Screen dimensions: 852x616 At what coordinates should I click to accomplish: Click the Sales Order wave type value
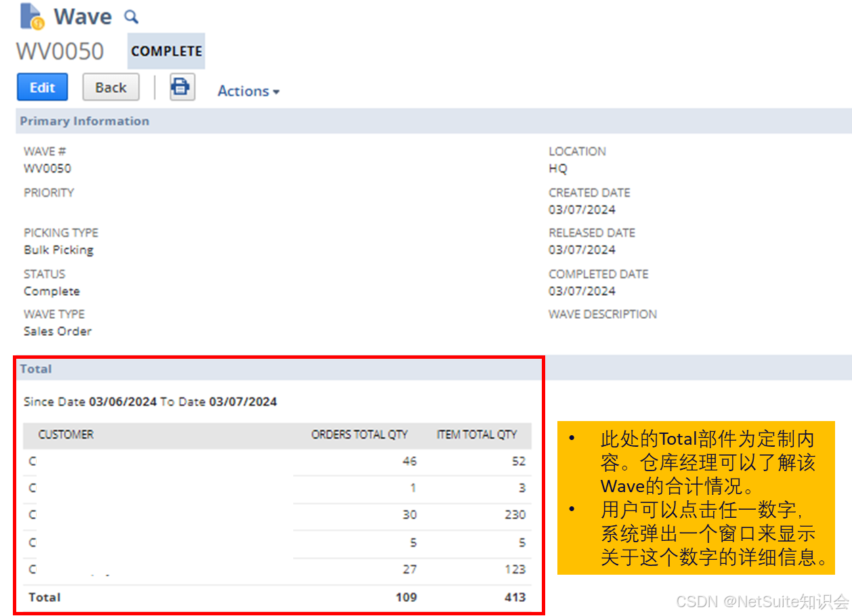pos(58,331)
